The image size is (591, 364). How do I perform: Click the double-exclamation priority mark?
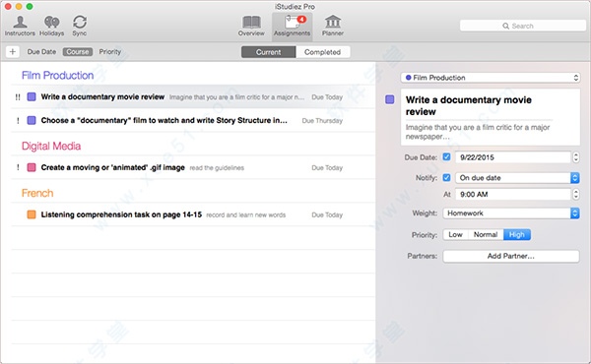point(18,97)
